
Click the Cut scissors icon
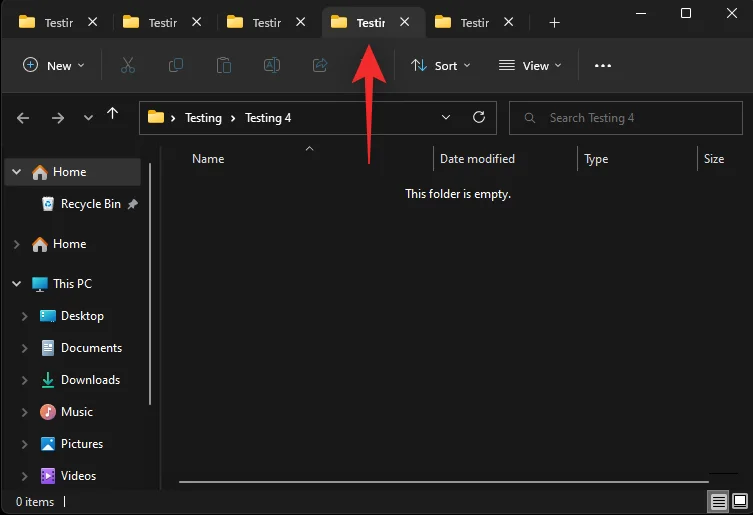(127, 65)
